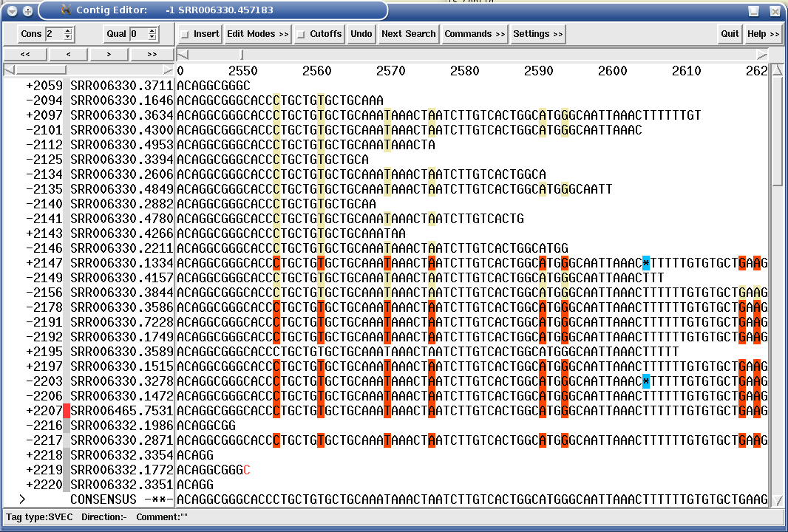Click read position +2220
788x532 pixels.
click(x=45, y=485)
